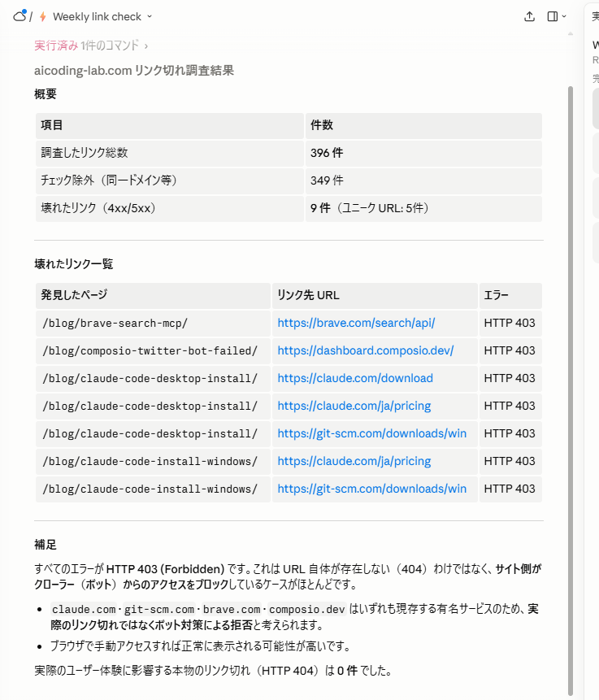
Task: Click the cloud icon at top left
Action: pyautogui.click(x=20, y=16)
